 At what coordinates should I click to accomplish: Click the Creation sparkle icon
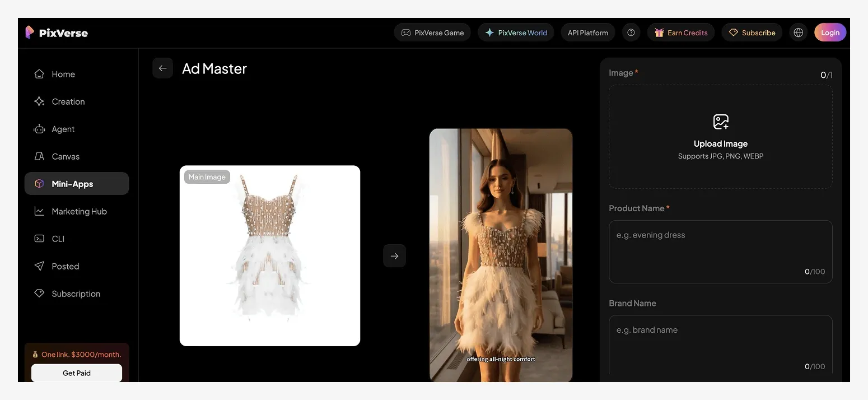coord(39,101)
